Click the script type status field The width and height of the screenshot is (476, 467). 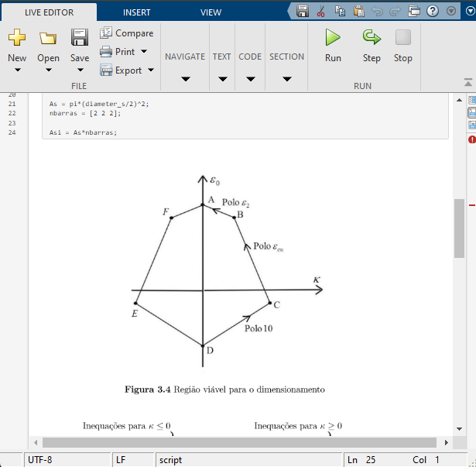(249, 460)
